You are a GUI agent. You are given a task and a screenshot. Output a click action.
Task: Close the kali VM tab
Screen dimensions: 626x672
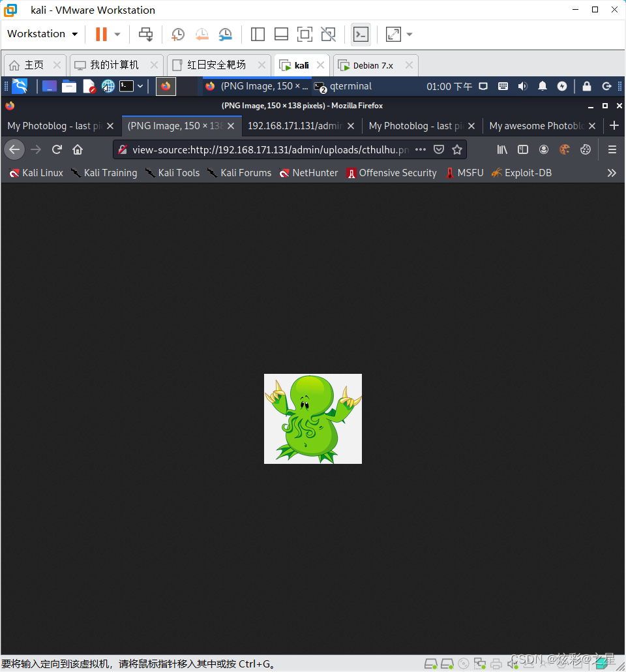pos(320,65)
